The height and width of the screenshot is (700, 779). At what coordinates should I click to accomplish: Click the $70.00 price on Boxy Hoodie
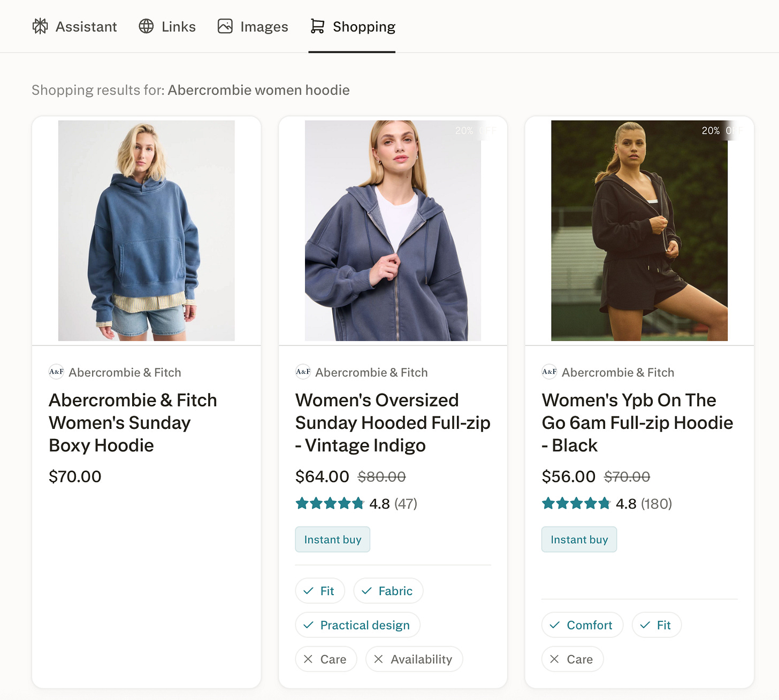point(75,476)
